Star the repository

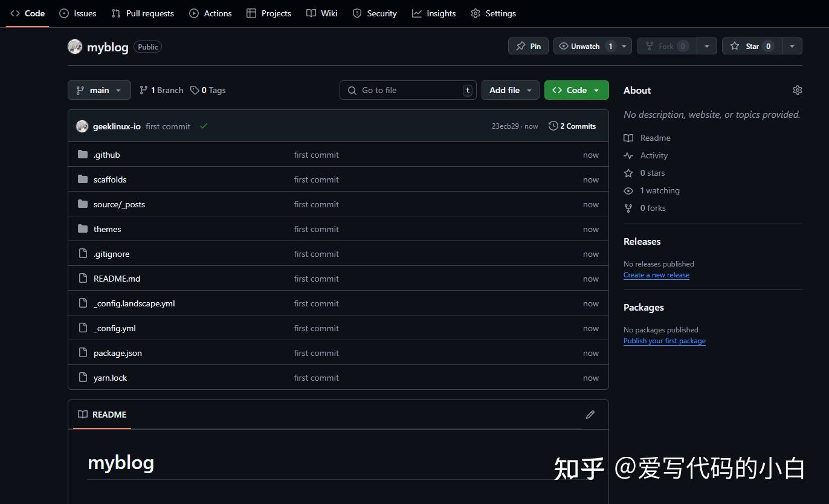pos(752,46)
